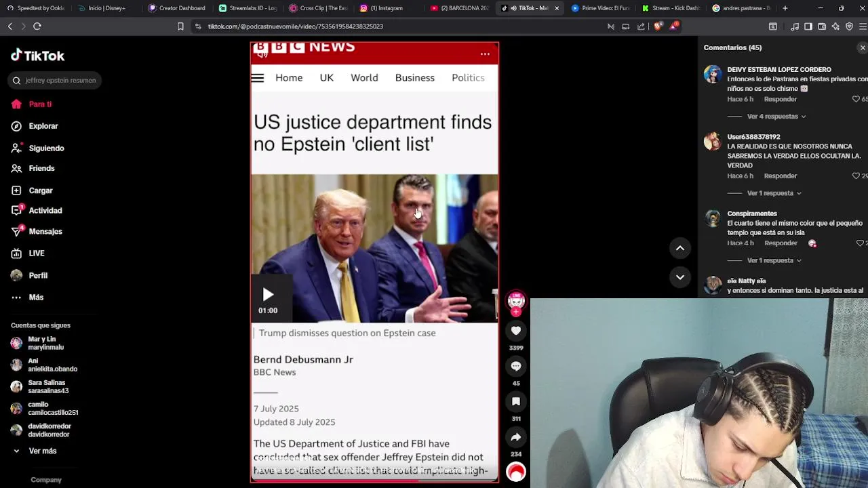Screen dimensions: 868x488
Task: Bookmark page via address bar icon
Action: [180, 26]
